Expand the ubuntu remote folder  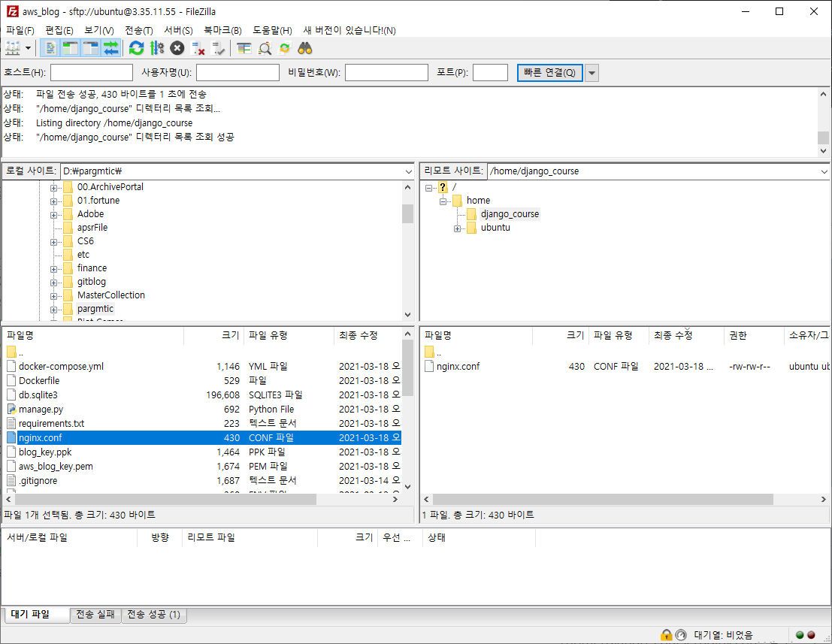tap(458, 228)
